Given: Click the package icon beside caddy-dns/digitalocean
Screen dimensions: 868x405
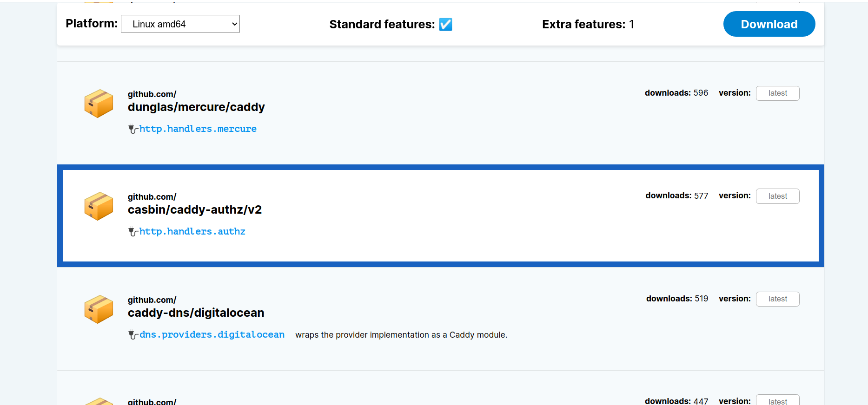Looking at the screenshot, I should pos(98,309).
